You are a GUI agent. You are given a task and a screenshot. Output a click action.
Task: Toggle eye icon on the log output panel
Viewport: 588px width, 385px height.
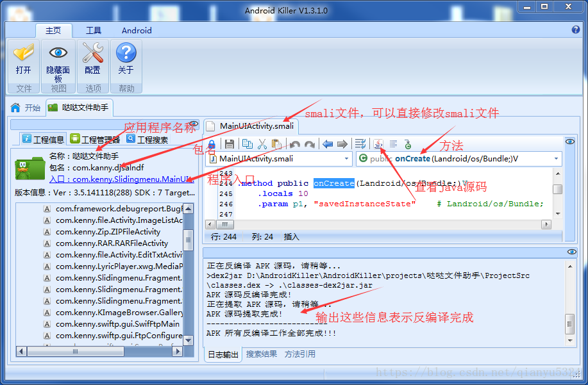tap(572, 252)
